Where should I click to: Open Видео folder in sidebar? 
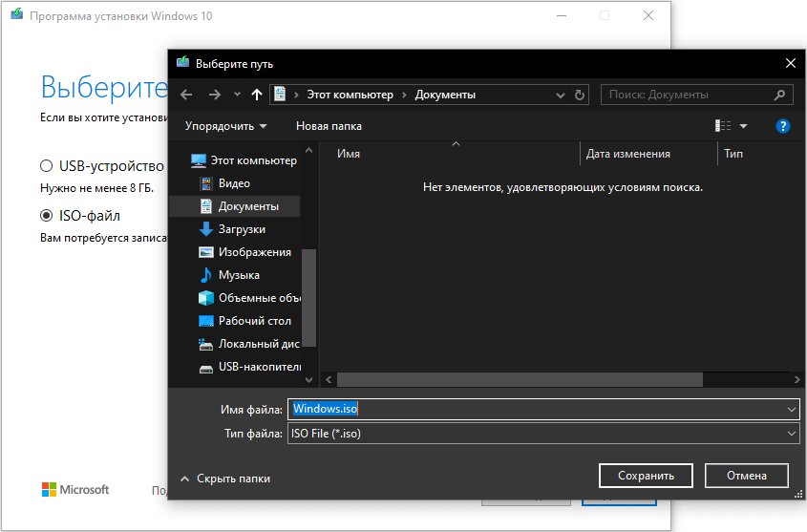[x=234, y=183]
